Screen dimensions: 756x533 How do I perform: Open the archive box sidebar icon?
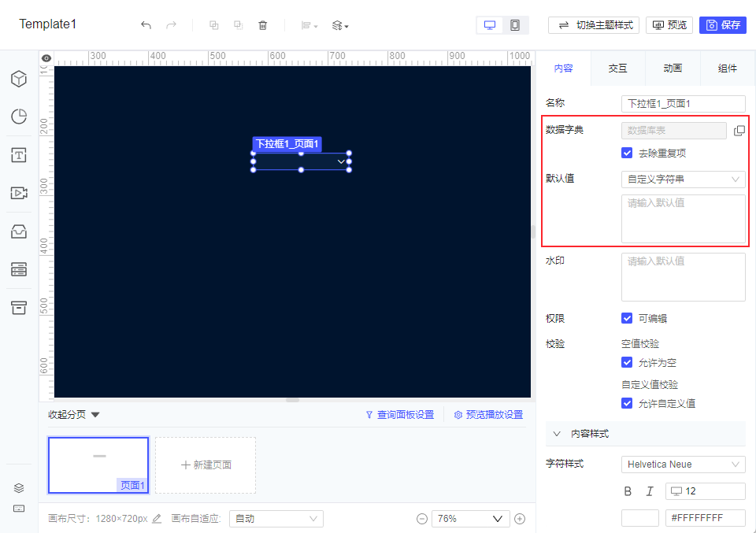(19, 308)
